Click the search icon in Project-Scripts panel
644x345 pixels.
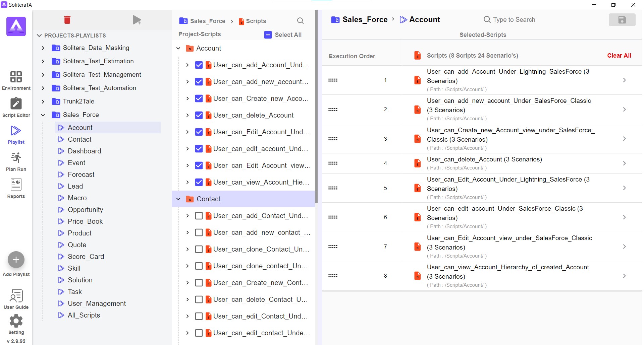(x=300, y=21)
